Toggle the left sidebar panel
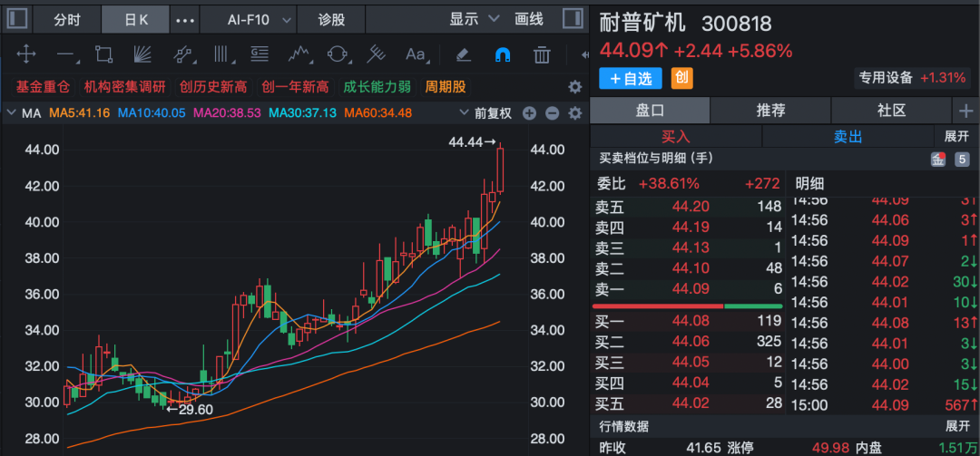This screenshot has height=456, width=980. click(16, 19)
